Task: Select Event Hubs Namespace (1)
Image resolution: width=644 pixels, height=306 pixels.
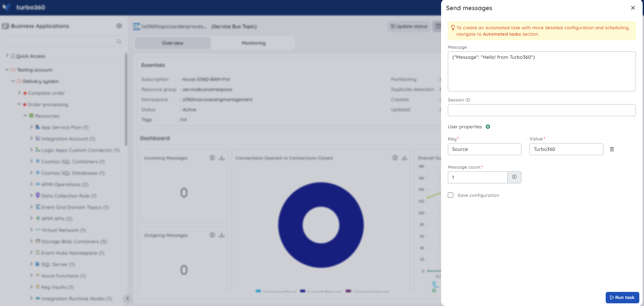Action: 73,253
